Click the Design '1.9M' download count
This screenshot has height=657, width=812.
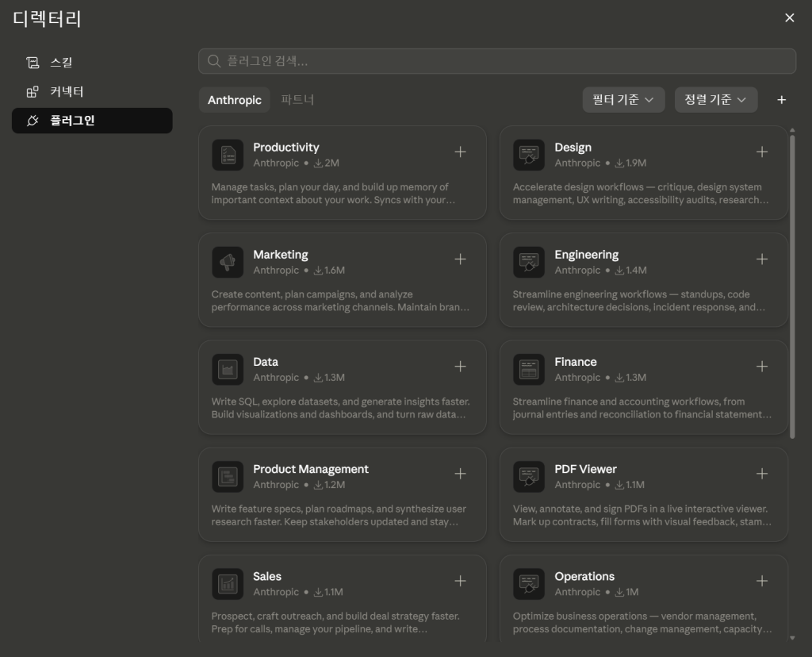click(630, 163)
